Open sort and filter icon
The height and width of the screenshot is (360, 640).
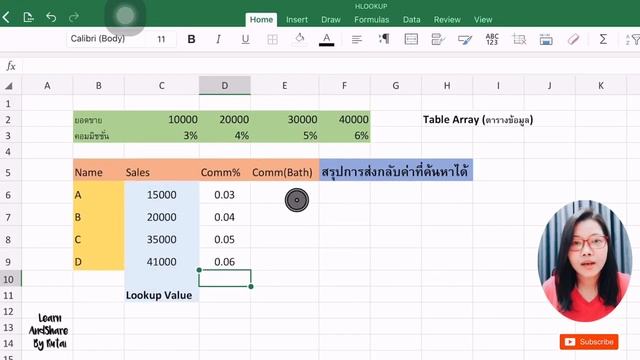[x=633, y=39]
